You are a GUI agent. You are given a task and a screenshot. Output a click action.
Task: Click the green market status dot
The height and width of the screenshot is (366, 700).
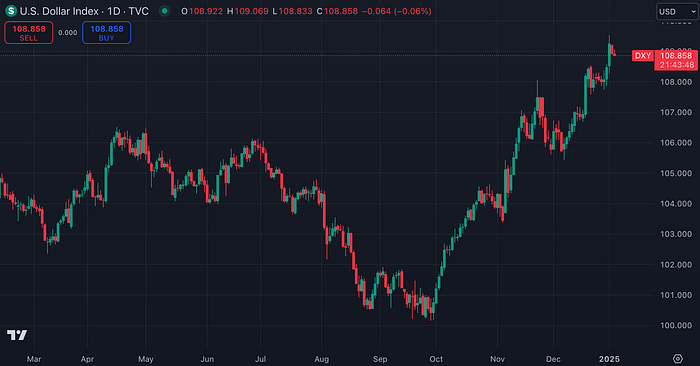click(x=165, y=11)
